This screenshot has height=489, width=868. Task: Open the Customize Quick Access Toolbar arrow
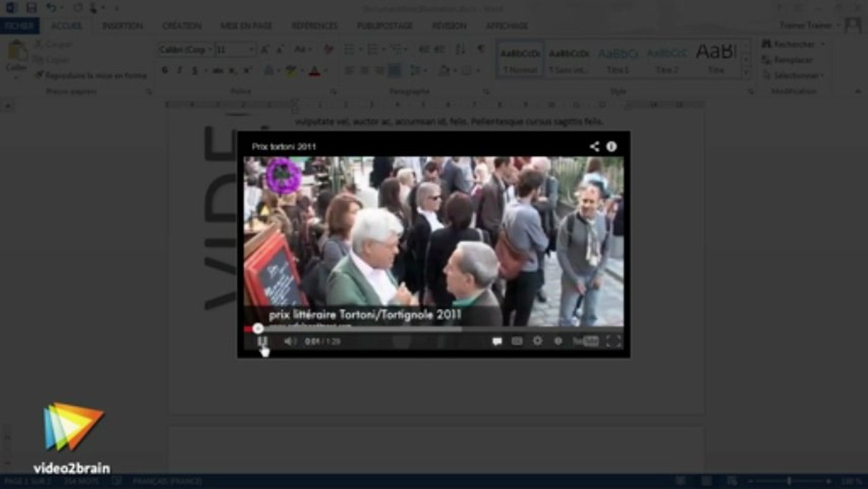pyautogui.click(x=116, y=8)
